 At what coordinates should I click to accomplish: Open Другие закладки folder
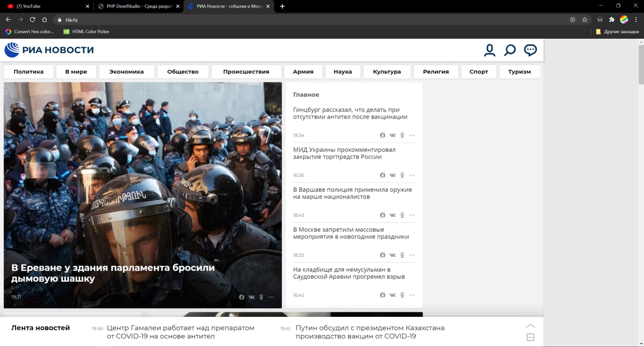(x=617, y=31)
